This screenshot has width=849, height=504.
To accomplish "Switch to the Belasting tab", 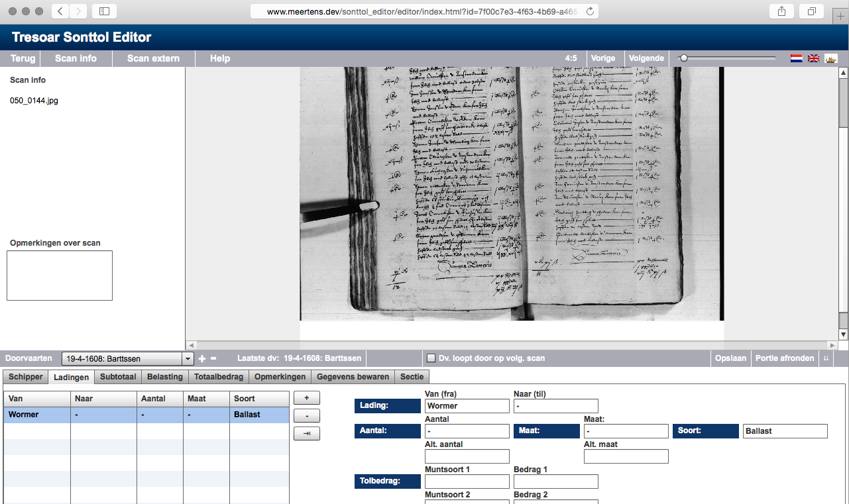I will [x=165, y=377].
